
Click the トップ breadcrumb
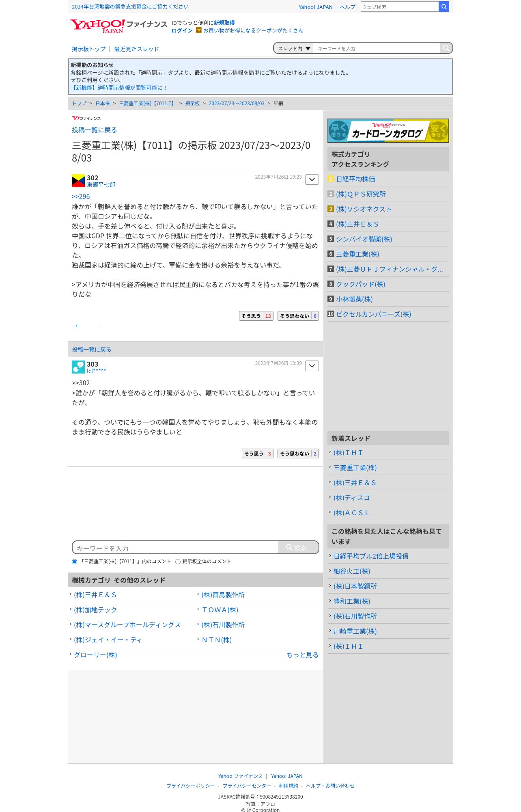coord(79,103)
